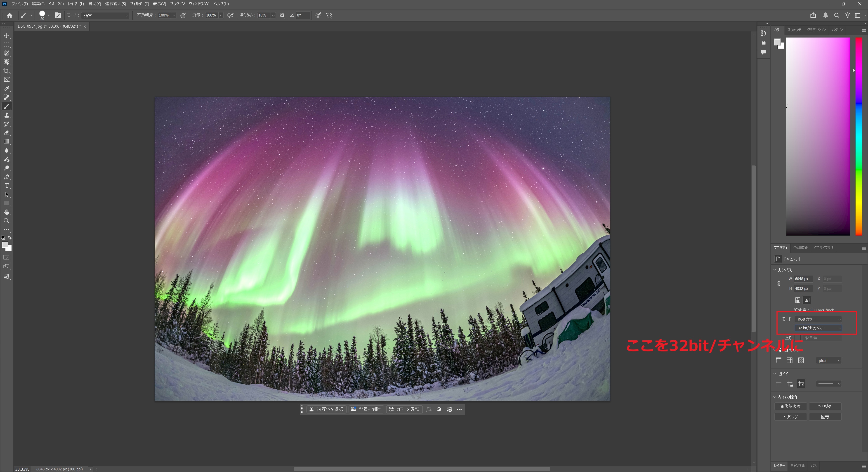Toggle pressure for opacity icon
Viewport: 868px width, 472px height.
pyautogui.click(x=183, y=15)
